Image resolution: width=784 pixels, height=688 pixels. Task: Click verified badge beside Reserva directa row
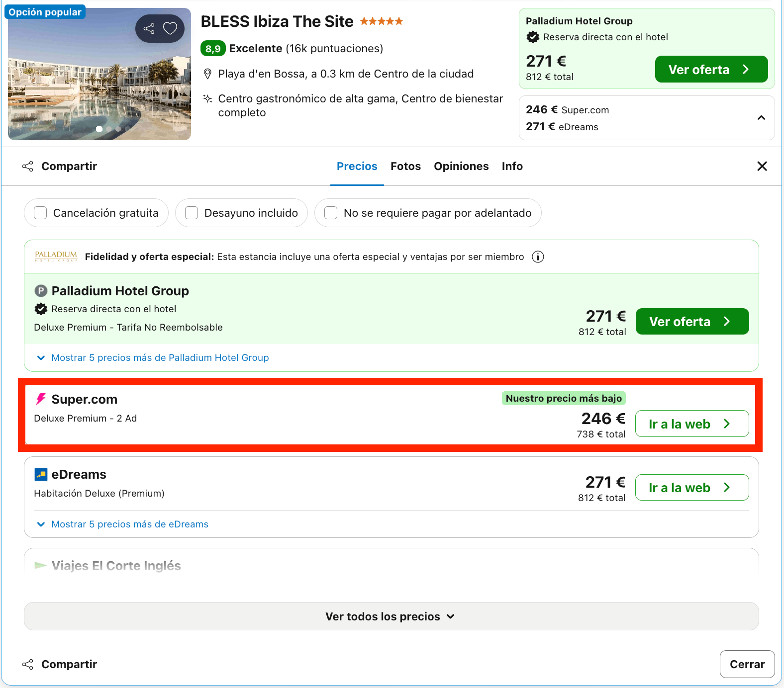point(41,309)
